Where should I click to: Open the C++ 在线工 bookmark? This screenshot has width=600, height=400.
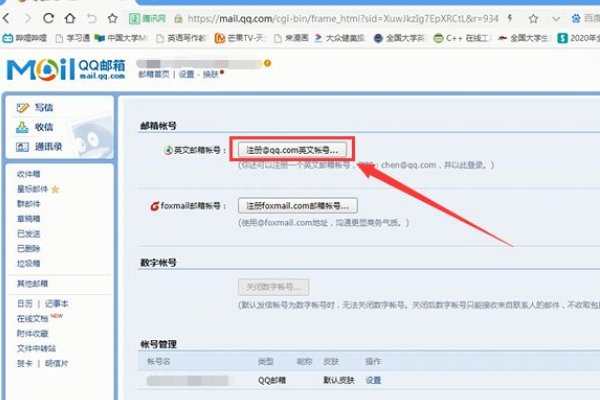pos(461,38)
